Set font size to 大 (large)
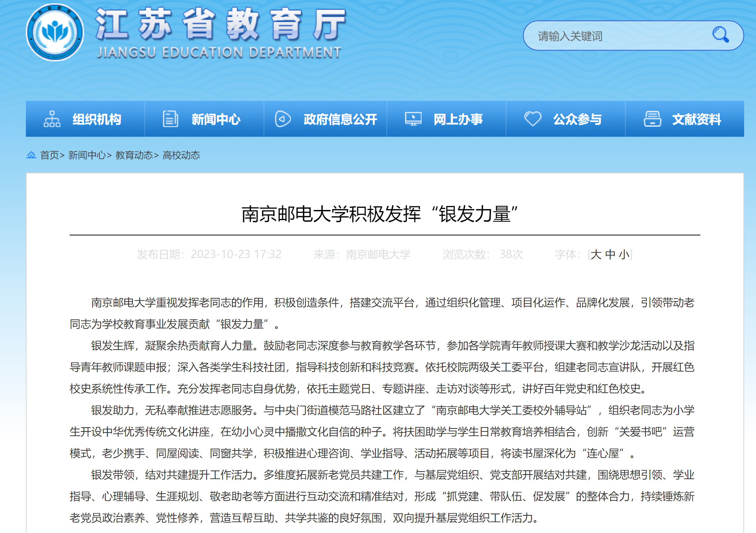 pyautogui.click(x=596, y=254)
